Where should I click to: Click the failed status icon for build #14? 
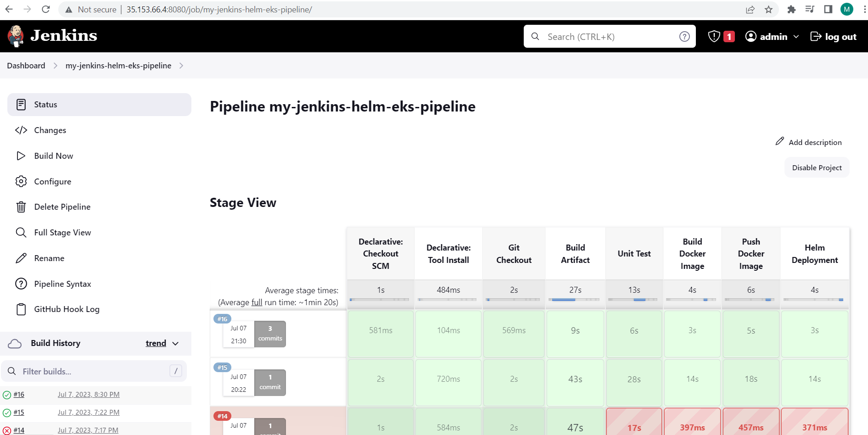point(7,430)
